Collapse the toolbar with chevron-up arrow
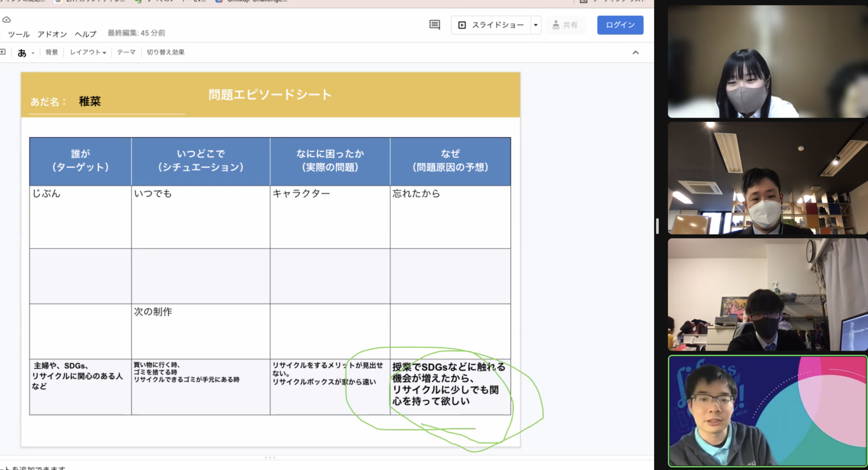Image resolution: width=868 pixels, height=470 pixels. pyautogui.click(x=636, y=52)
